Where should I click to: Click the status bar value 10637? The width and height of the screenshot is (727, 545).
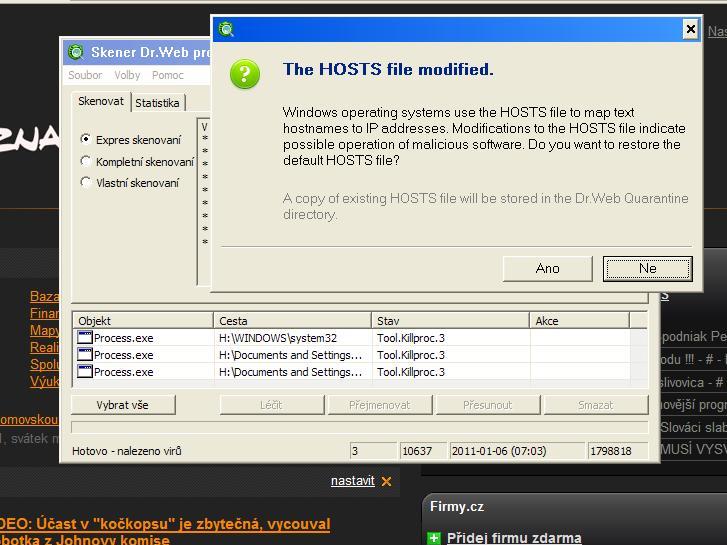[x=422, y=451]
